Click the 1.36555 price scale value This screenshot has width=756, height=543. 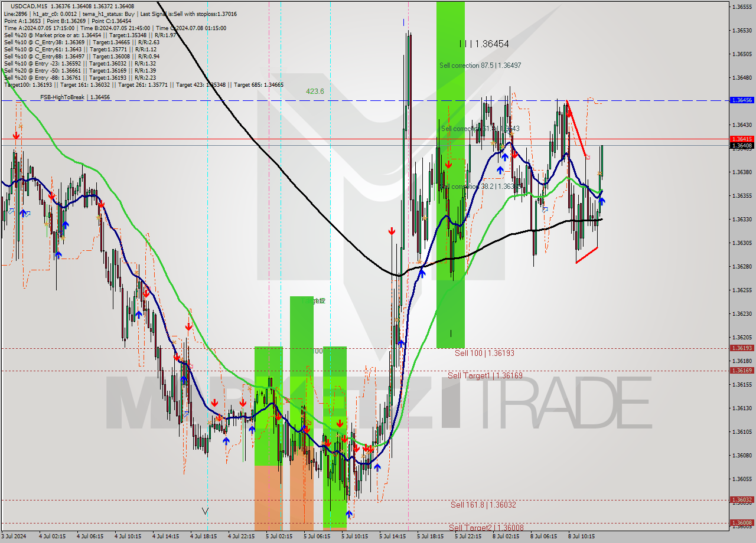[x=742, y=7]
